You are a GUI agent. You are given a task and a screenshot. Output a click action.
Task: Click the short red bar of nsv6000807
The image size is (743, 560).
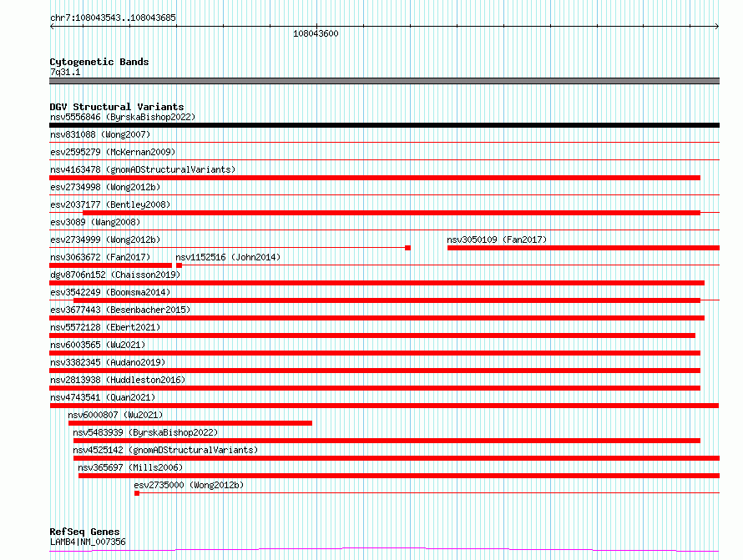coord(190,423)
